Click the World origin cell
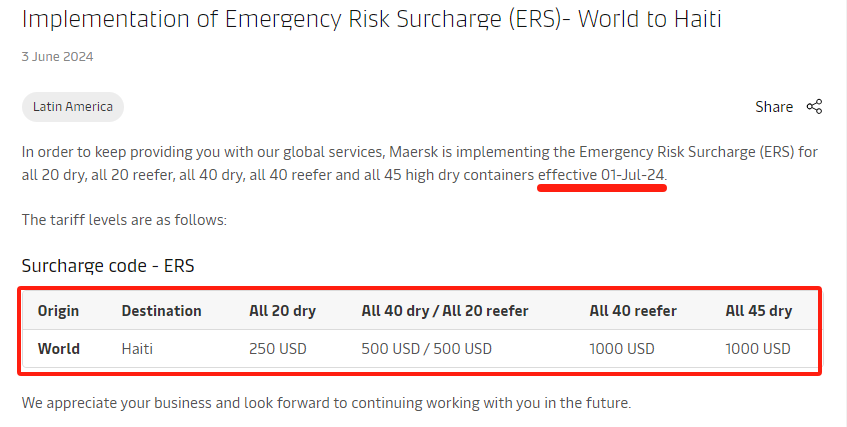Image resolution: width=847 pixels, height=427 pixels. point(59,349)
